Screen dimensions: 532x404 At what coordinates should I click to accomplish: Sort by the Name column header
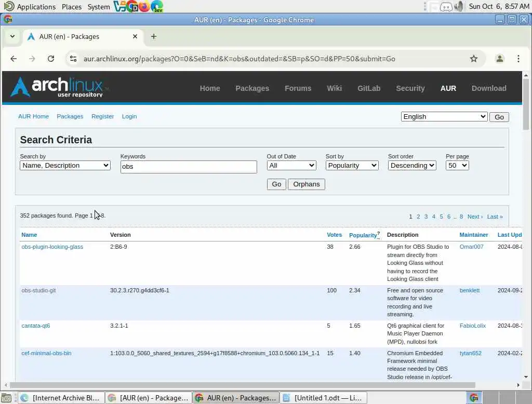point(29,235)
